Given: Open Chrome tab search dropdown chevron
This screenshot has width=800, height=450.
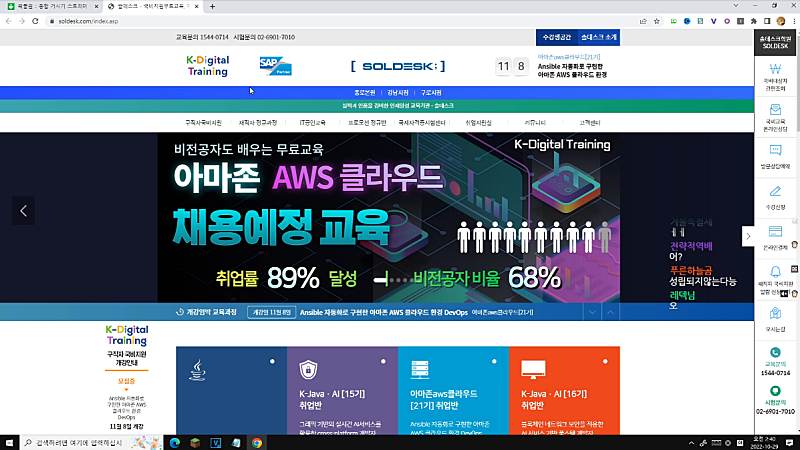Looking at the screenshot, I should (x=735, y=6).
